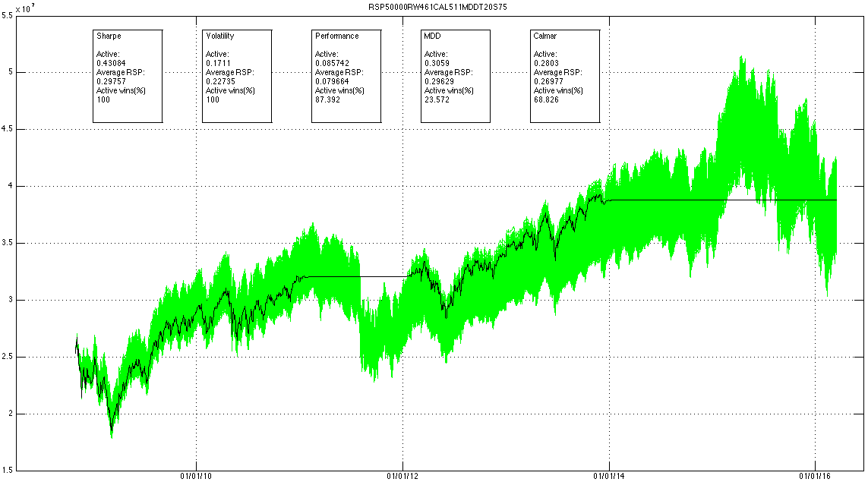Screen dimensions: 868x482
Task: Click the Calmar statistics box
Action: [x=565, y=76]
